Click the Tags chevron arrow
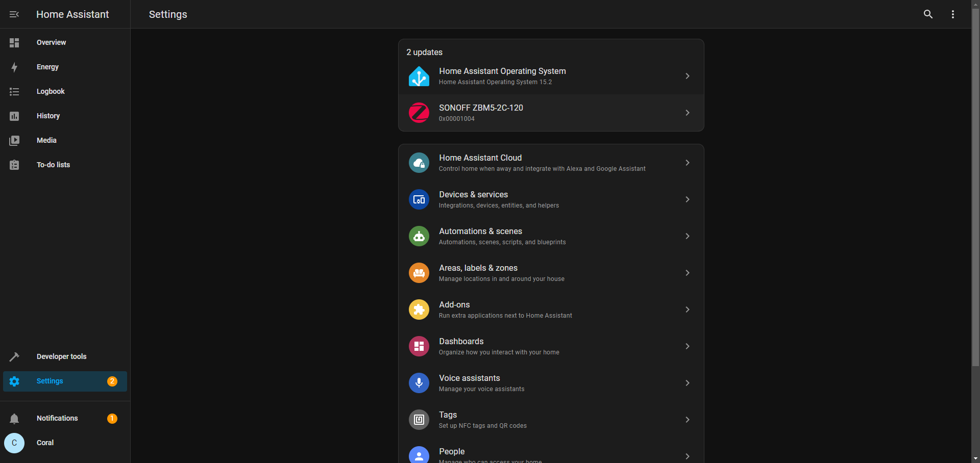Image resolution: width=980 pixels, height=463 pixels. (688, 420)
